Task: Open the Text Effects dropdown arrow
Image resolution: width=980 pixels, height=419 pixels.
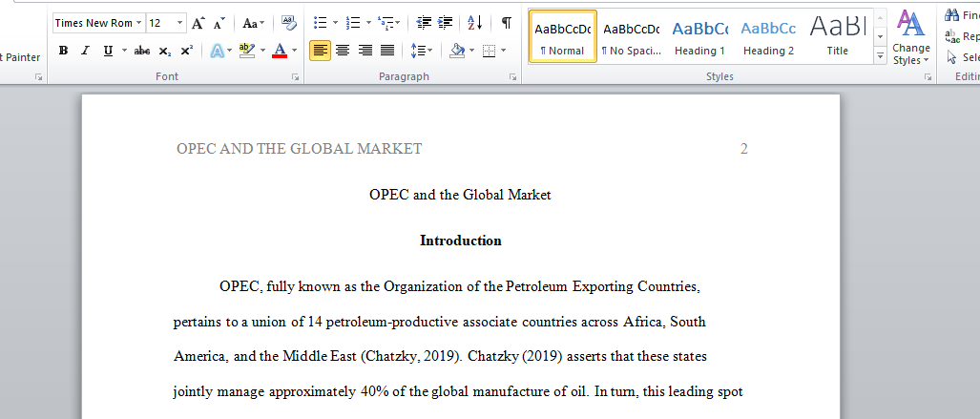Action: [x=230, y=51]
